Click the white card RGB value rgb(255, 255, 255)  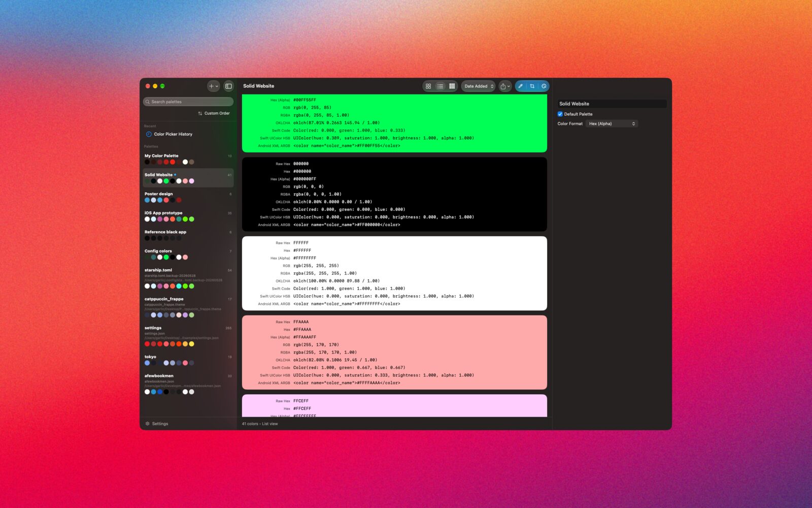(x=316, y=266)
